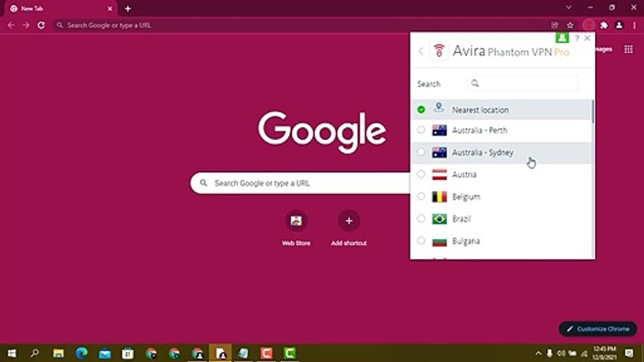Open the Chrome tab search dropdown arrow

(x=569, y=8)
